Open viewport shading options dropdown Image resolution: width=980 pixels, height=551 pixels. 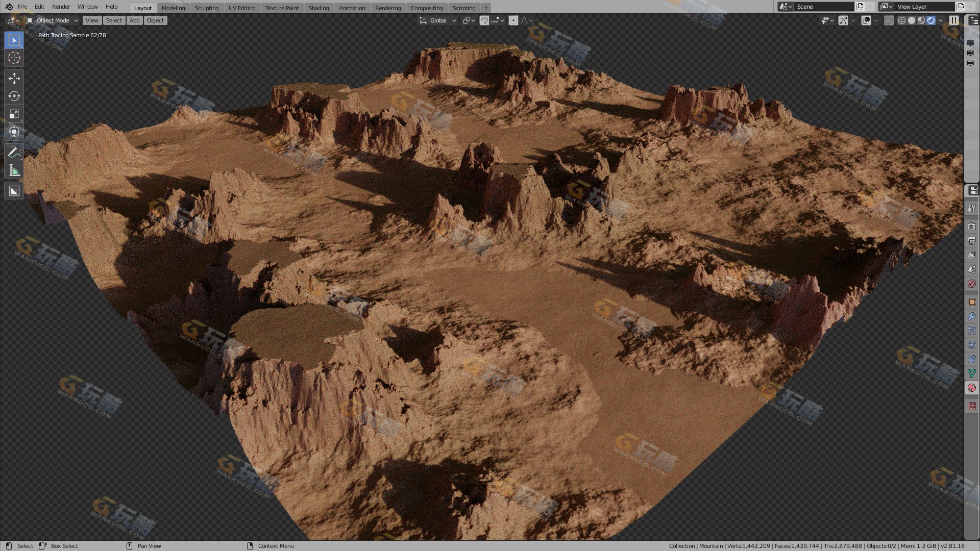pyautogui.click(x=941, y=20)
